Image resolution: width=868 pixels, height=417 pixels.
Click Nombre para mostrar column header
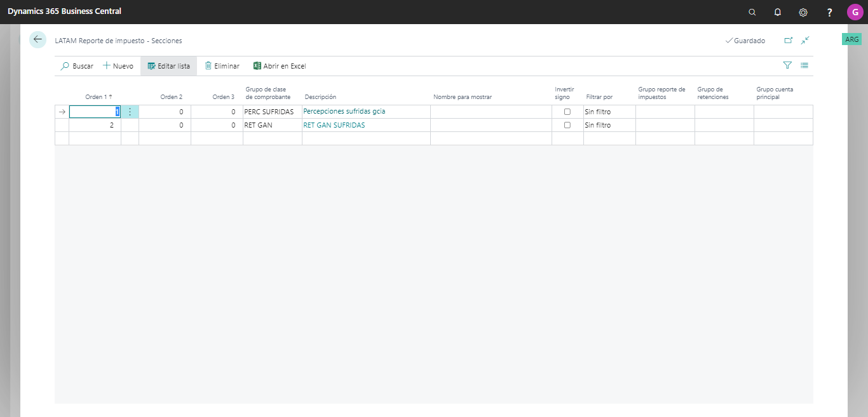(x=463, y=97)
